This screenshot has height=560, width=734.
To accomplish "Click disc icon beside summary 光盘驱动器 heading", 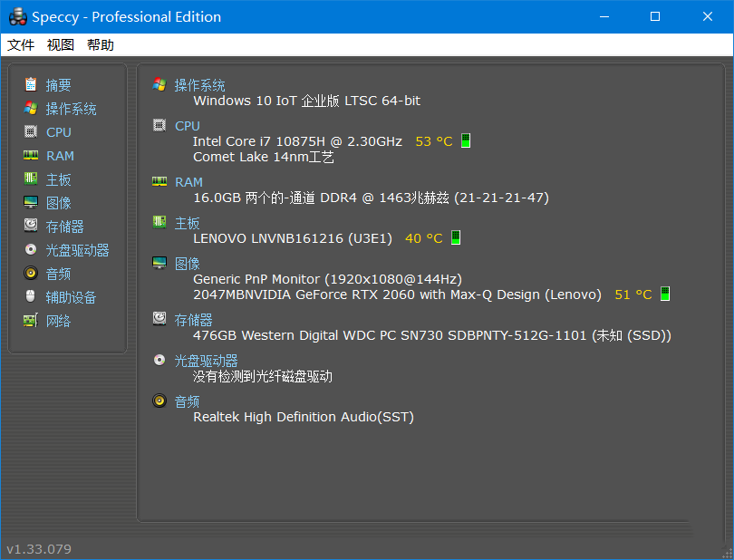I will (159, 360).
